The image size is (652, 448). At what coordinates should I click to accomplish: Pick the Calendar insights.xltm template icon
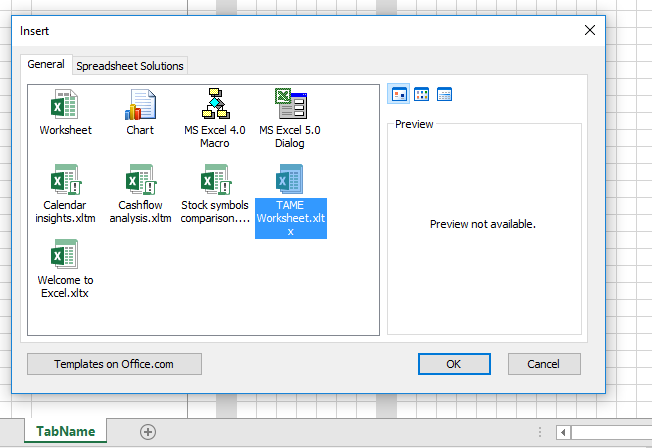tap(66, 179)
